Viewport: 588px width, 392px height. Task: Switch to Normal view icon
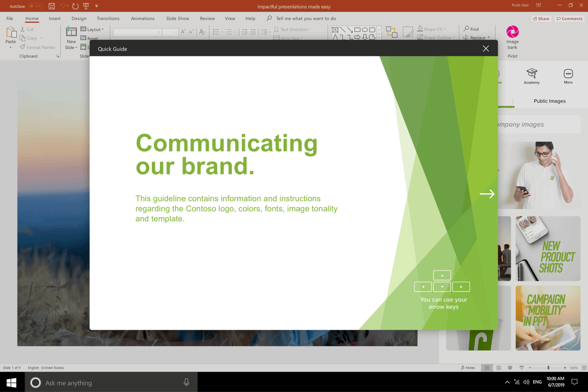[487, 367]
